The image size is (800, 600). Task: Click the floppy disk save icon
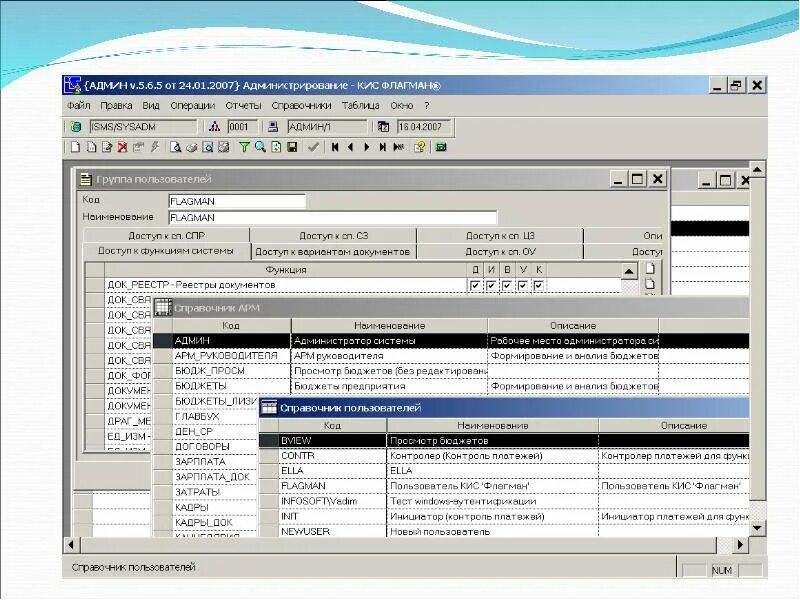click(292, 147)
